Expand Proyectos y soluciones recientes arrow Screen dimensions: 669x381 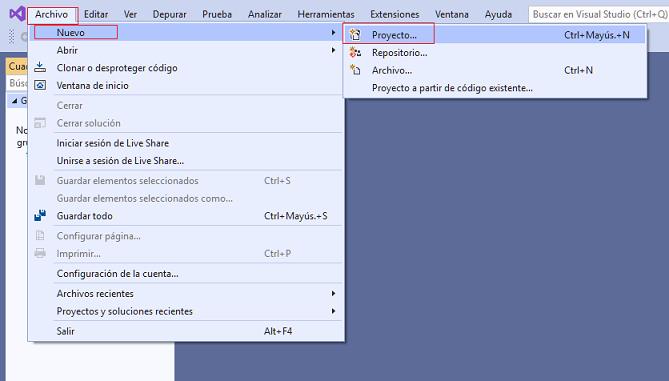pyautogui.click(x=333, y=311)
